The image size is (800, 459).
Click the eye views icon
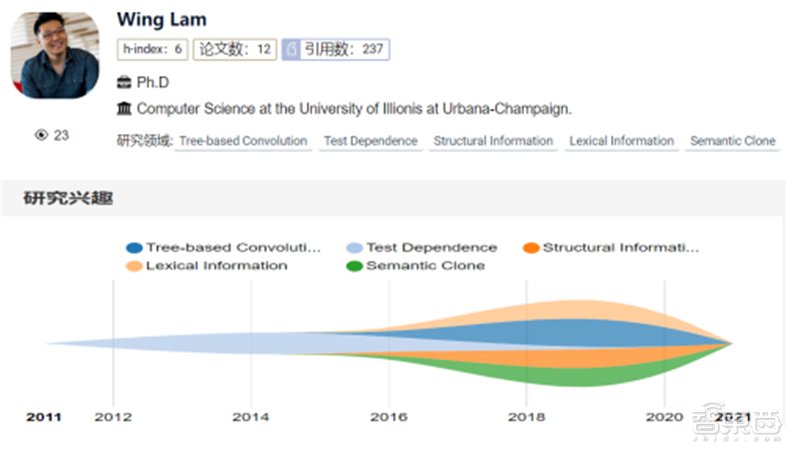tap(41, 135)
